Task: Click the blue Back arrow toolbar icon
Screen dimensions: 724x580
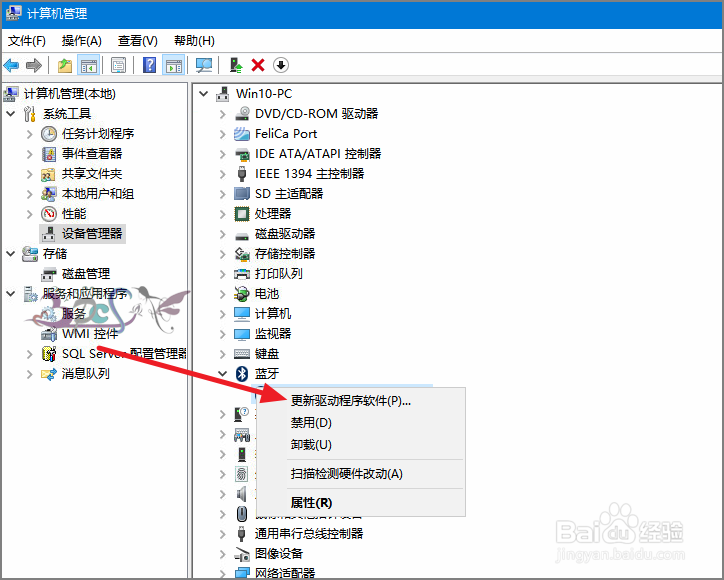Action: [x=11, y=66]
